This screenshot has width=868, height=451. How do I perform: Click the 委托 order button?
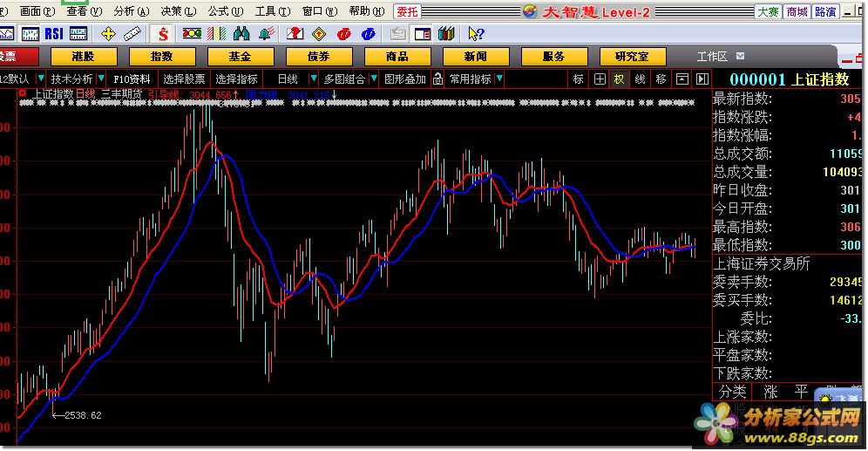(x=408, y=11)
